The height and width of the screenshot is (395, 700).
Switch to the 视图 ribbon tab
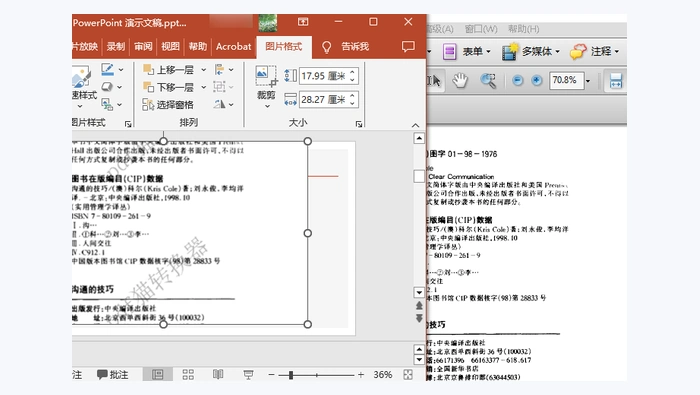(170, 46)
